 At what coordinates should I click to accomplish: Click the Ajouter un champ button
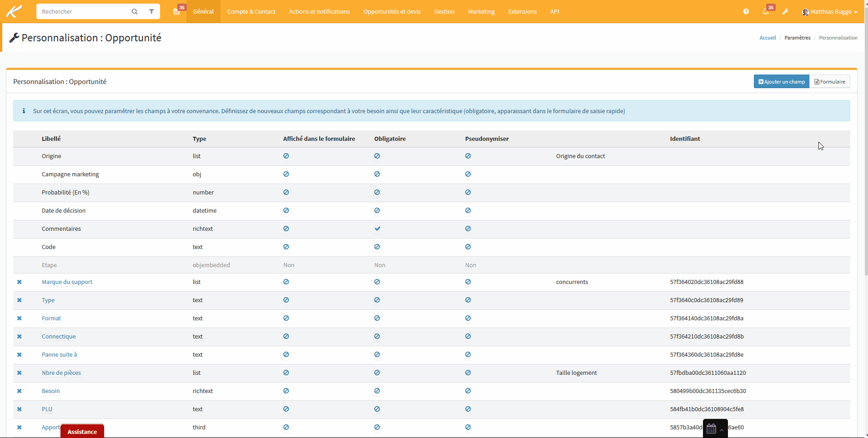[782, 82]
